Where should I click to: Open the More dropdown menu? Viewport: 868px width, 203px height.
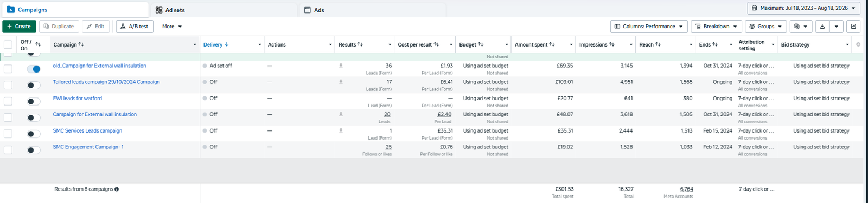click(x=172, y=26)
